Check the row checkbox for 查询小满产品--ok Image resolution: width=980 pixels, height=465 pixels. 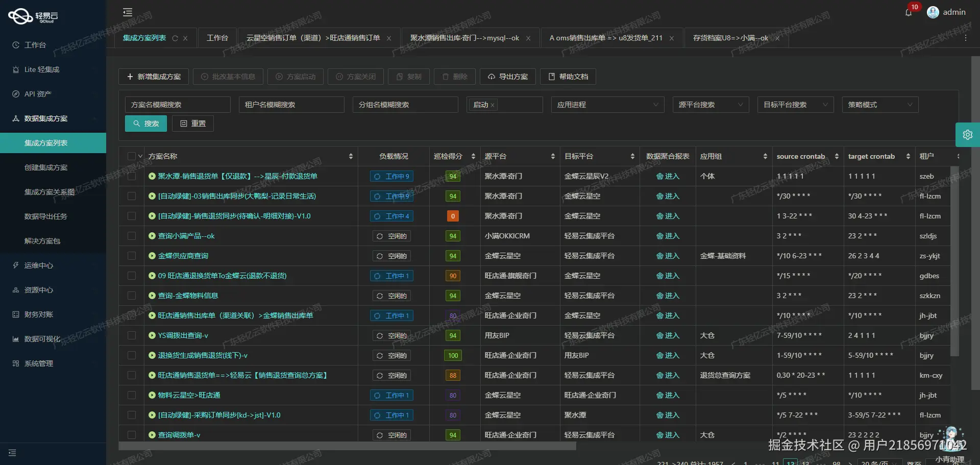132,236
